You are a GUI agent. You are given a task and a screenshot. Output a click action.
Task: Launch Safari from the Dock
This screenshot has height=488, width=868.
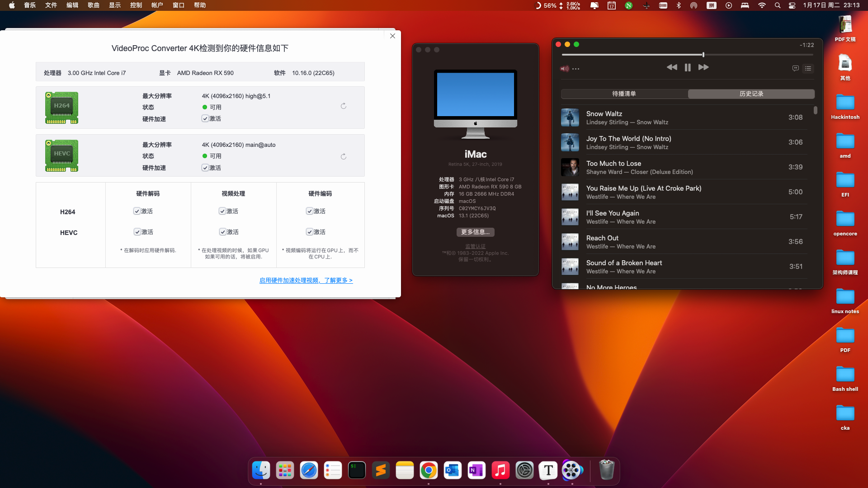[x=309, y=470]
